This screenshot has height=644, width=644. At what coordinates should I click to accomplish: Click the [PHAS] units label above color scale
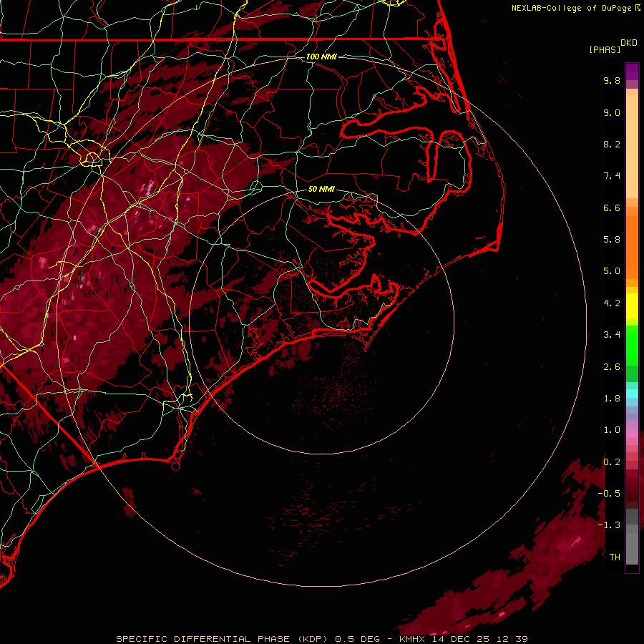point(605,49)
